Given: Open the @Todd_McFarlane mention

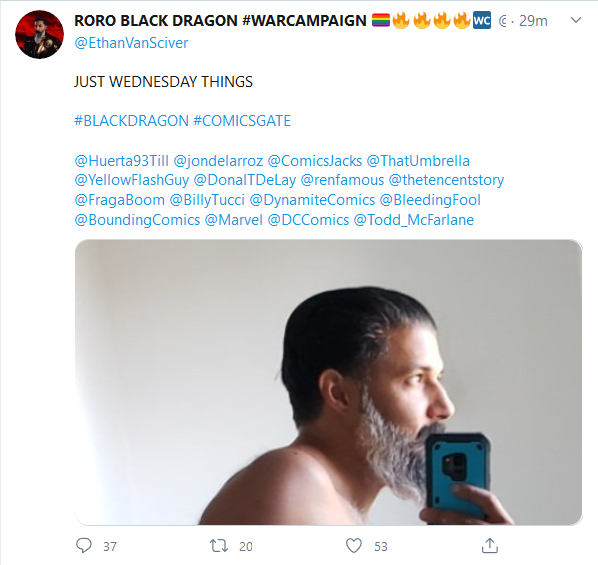Looking at the screenshot, I should [414, 220].
